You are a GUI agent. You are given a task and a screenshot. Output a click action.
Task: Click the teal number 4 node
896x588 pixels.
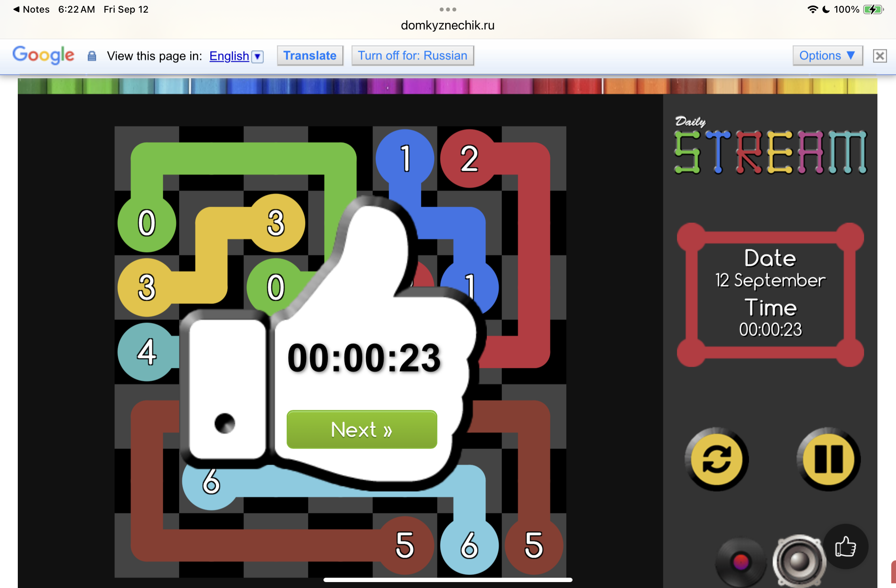point(147,352)
